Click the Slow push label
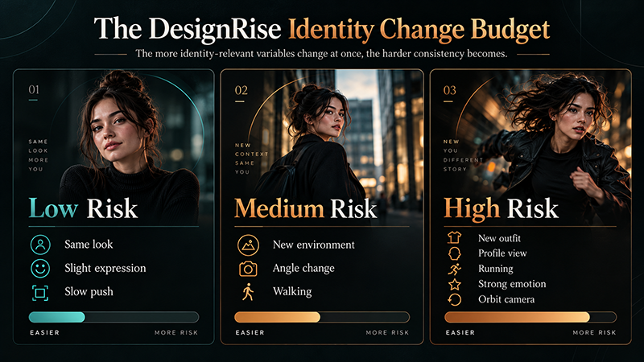This screenshot has width=644, height=362. (x=89, y=291)
